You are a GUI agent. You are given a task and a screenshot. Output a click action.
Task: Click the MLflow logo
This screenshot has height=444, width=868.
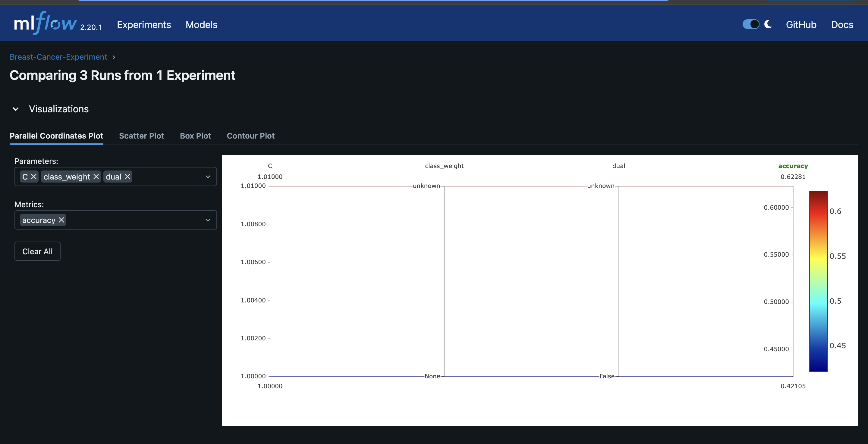click(46, 23)
